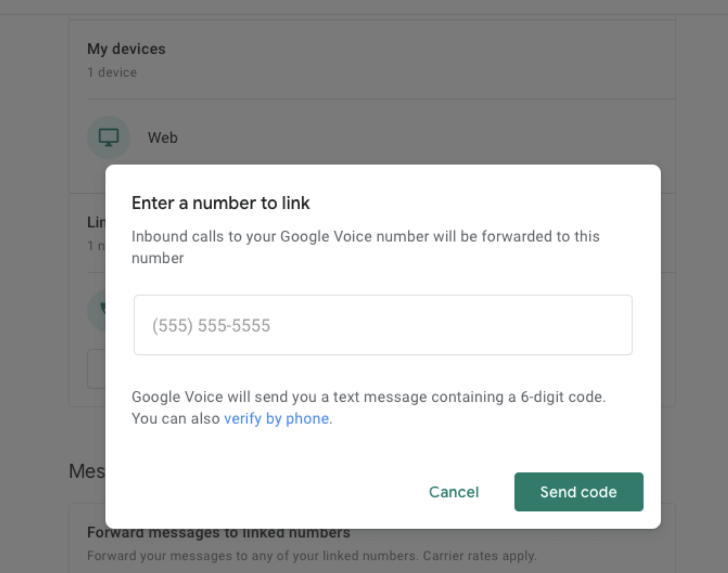Click Forward messages to linked numbers heading

pyautogui.click(x=219, y=532)
